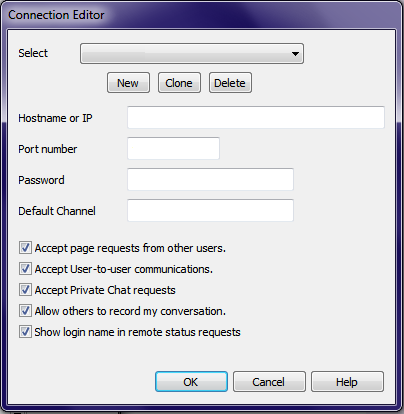Focus the Hostname or IP field
Image resolution: width=404 pixels, height=414 pixels.
click(x=256, y=117)
